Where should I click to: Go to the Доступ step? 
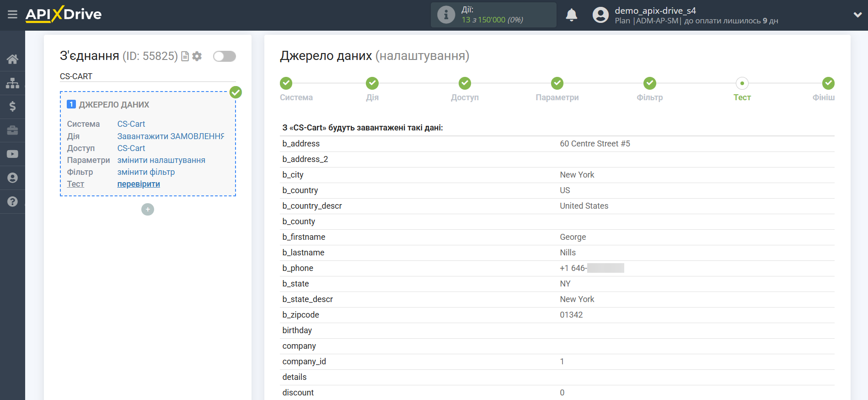click(x=465, y=97)
